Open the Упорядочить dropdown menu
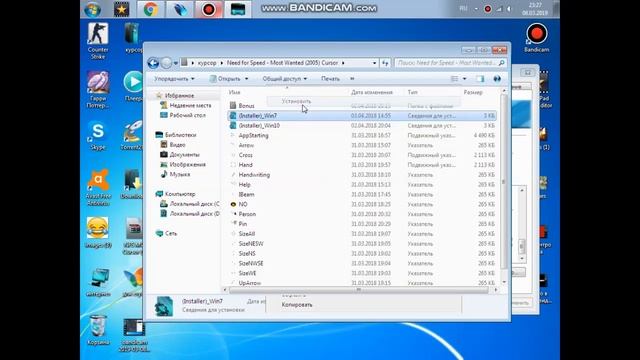This screenshot has width=640, height=360. coord(174,79)
